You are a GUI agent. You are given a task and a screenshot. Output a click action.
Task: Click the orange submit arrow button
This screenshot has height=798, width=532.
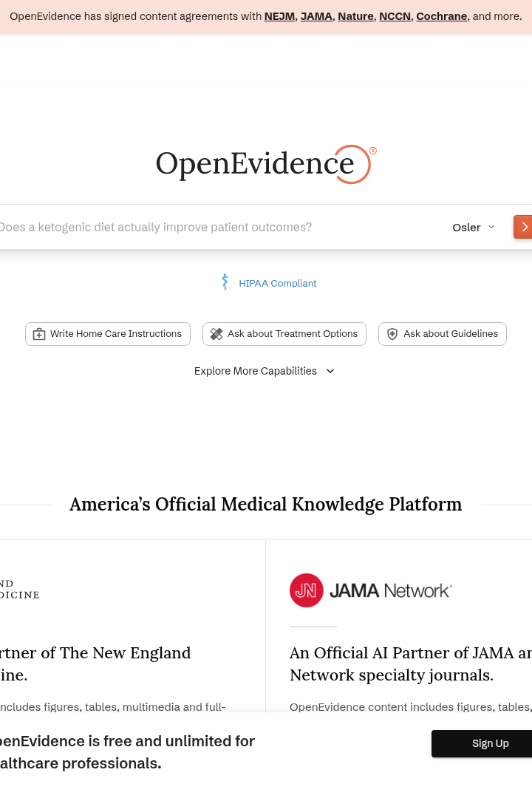pos(523,227)
